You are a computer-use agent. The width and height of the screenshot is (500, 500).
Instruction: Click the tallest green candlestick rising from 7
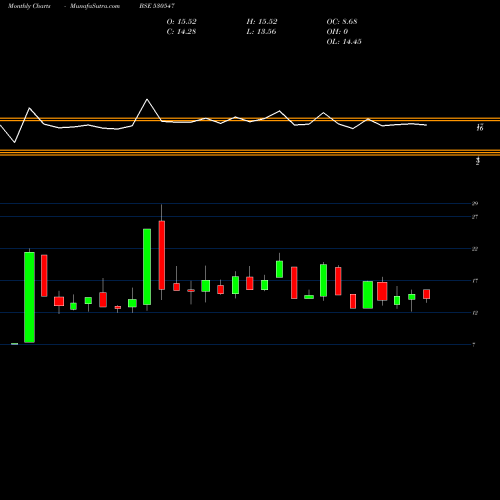(29, 297)
